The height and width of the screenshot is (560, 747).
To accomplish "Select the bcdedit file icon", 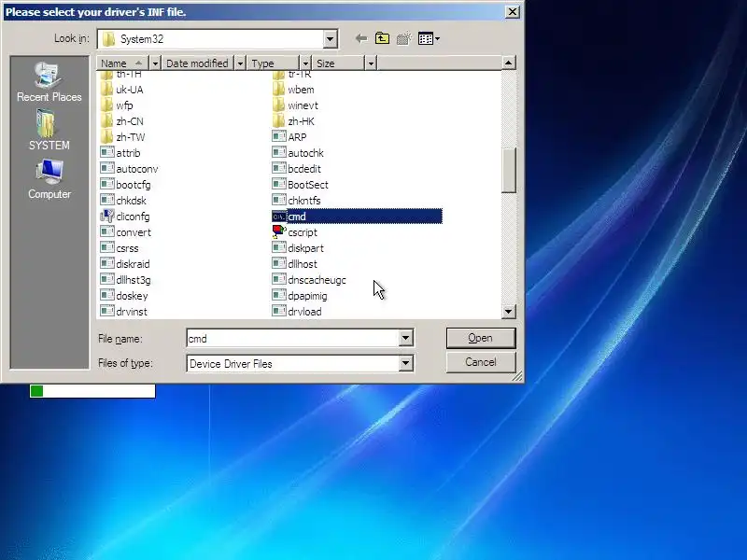I will point(278,169).
